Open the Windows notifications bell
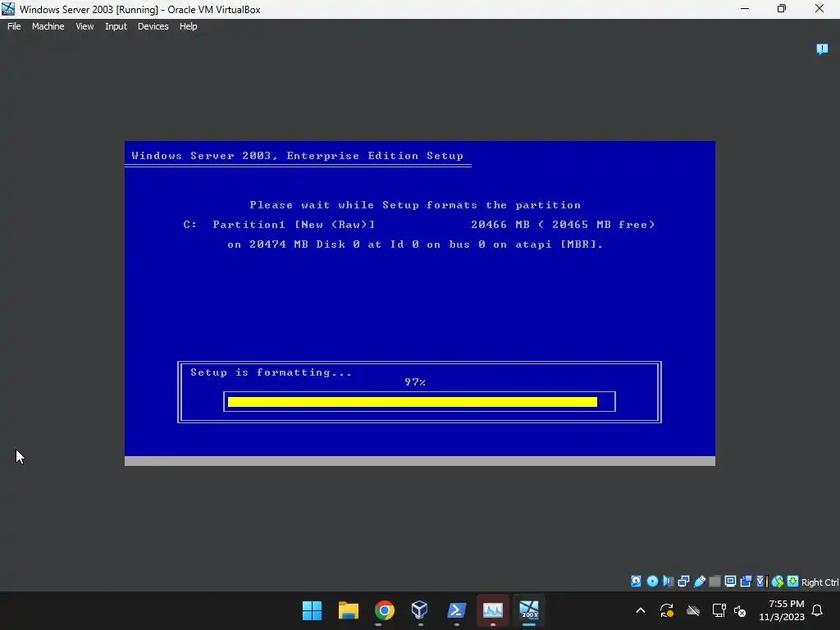This screenshot has height=630, width=840. 818,610
